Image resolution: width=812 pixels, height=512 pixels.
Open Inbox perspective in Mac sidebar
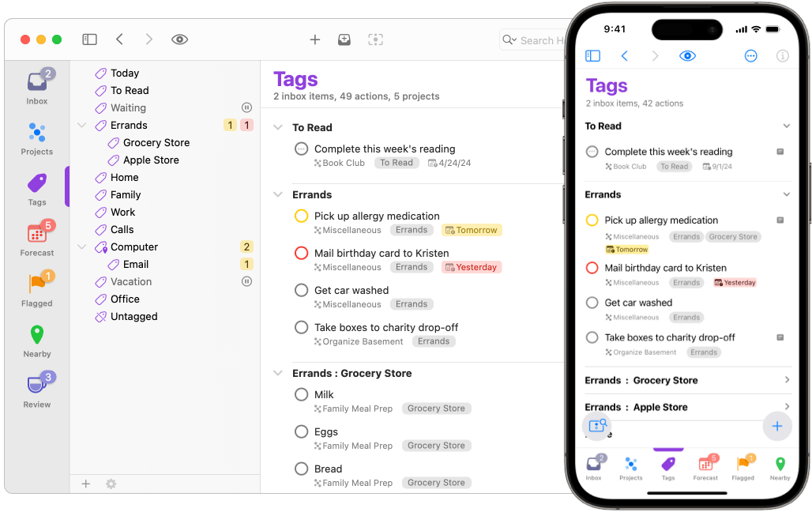coord(37,87)
